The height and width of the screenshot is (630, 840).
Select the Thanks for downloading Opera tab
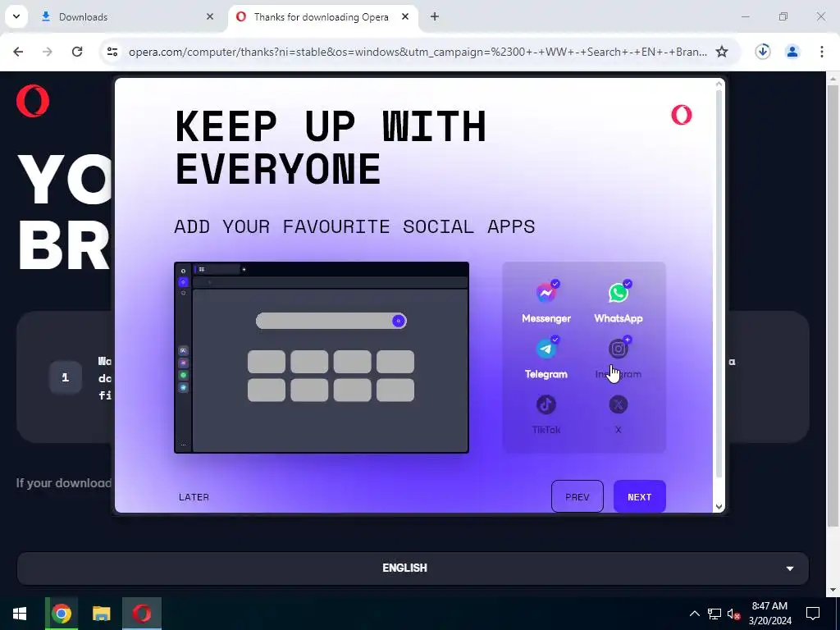pos(323,16)
